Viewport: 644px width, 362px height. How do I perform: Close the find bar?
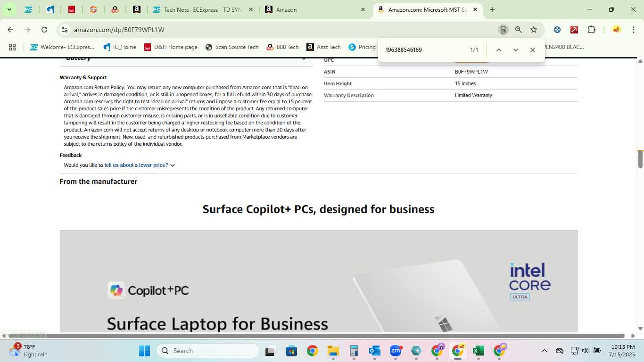(533, 50)
